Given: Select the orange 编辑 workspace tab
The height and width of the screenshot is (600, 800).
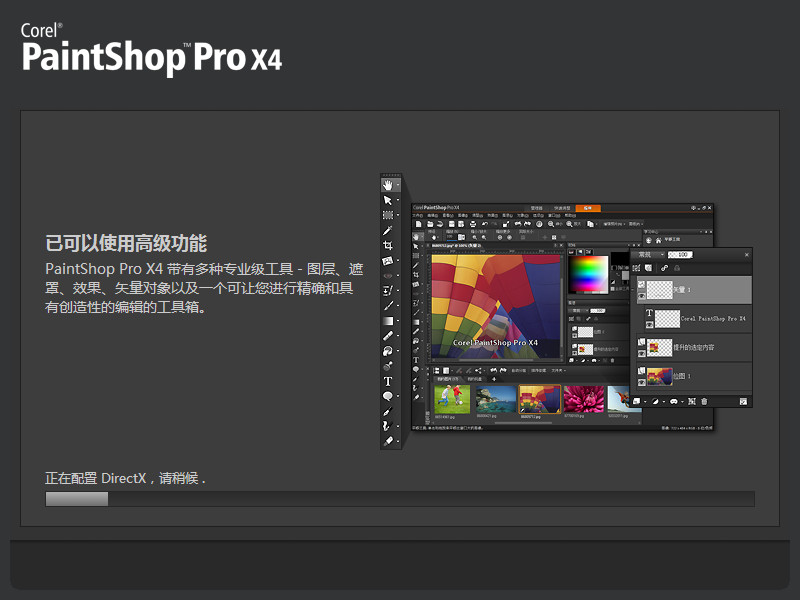Looking at the screenshot, I should [x=588, y=208].
